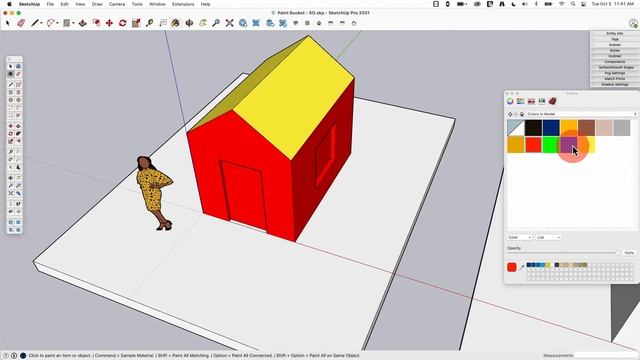Switch to color sliders in Colors panel
The image size is (640, 360).
(520, 101)
